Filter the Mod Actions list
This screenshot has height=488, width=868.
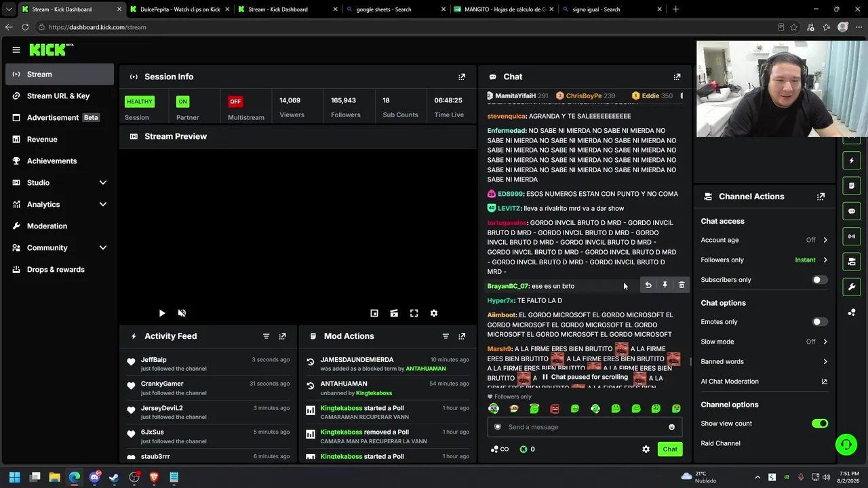[446, 336]
